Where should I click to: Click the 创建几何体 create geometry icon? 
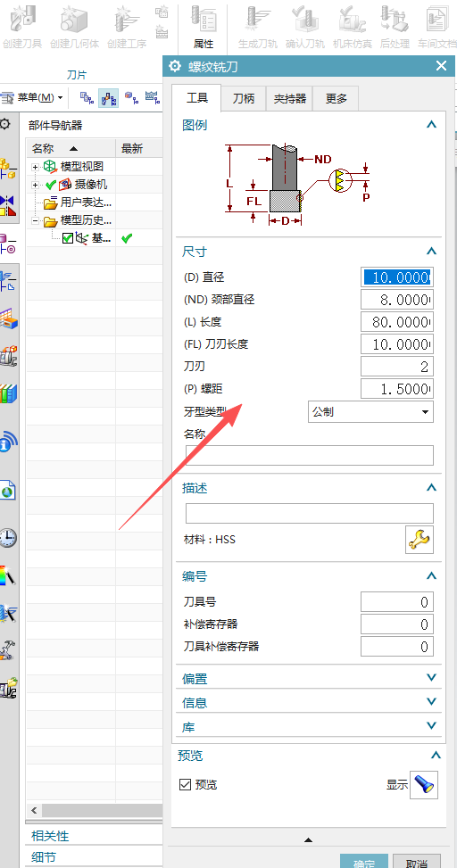[x=75, y=26]
